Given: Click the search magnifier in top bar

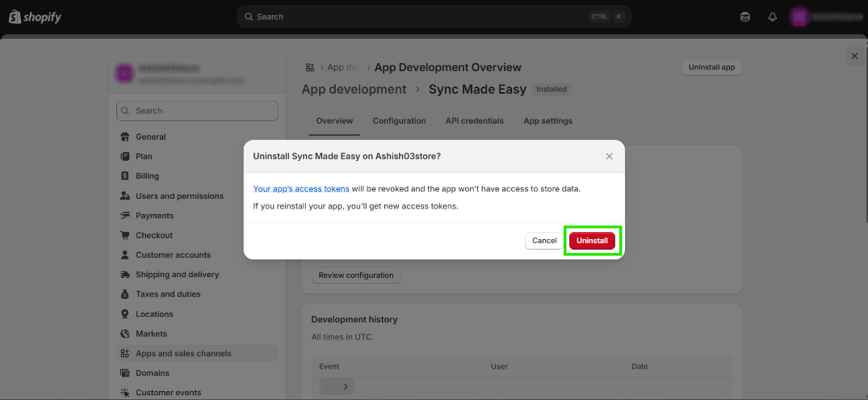Looking at the screenshot, I should [249, 17].
